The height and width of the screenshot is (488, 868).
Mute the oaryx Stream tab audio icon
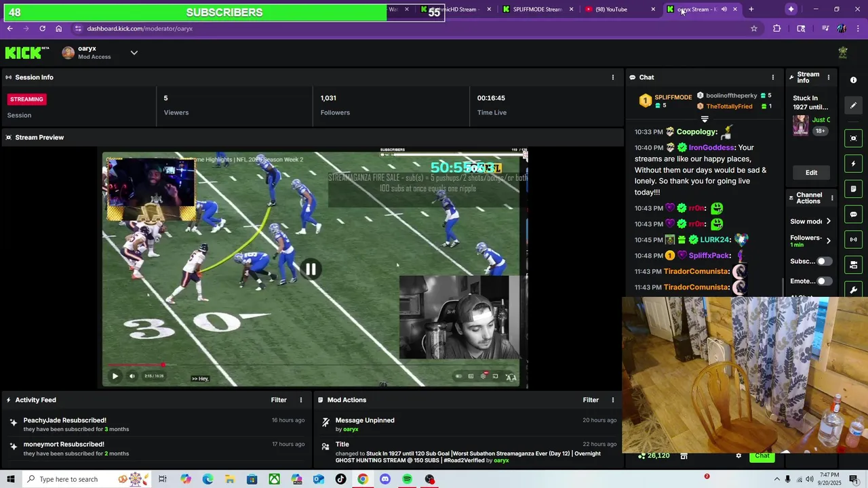click(724, 9)
